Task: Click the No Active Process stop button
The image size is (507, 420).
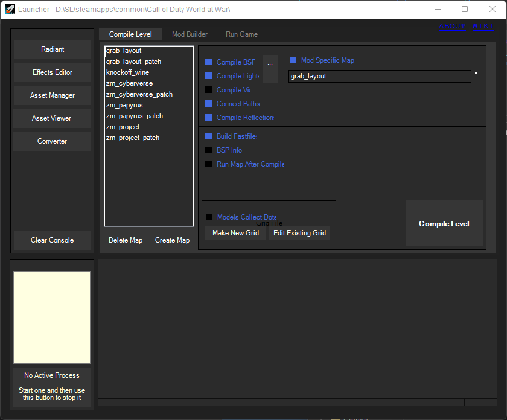Action: 52,387
